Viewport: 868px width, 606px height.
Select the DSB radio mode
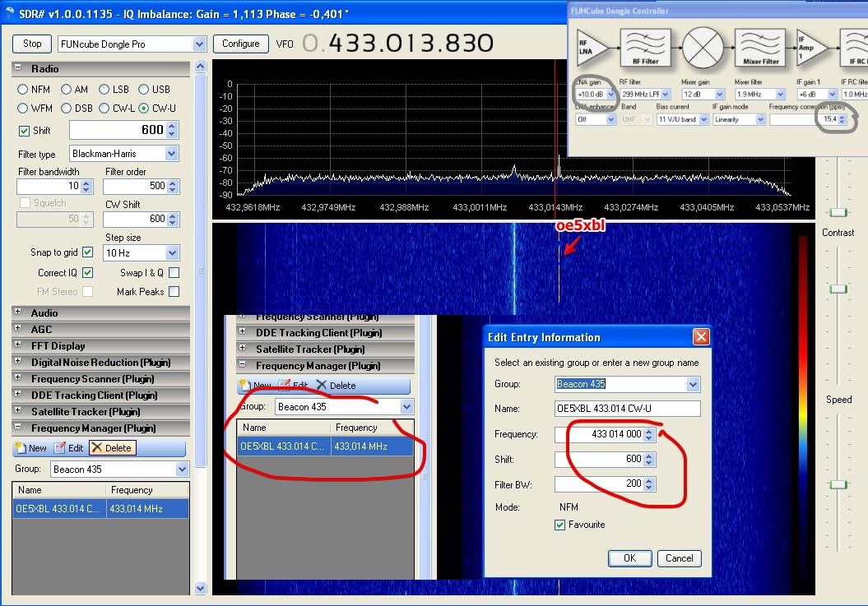click(x=67, y=108)
